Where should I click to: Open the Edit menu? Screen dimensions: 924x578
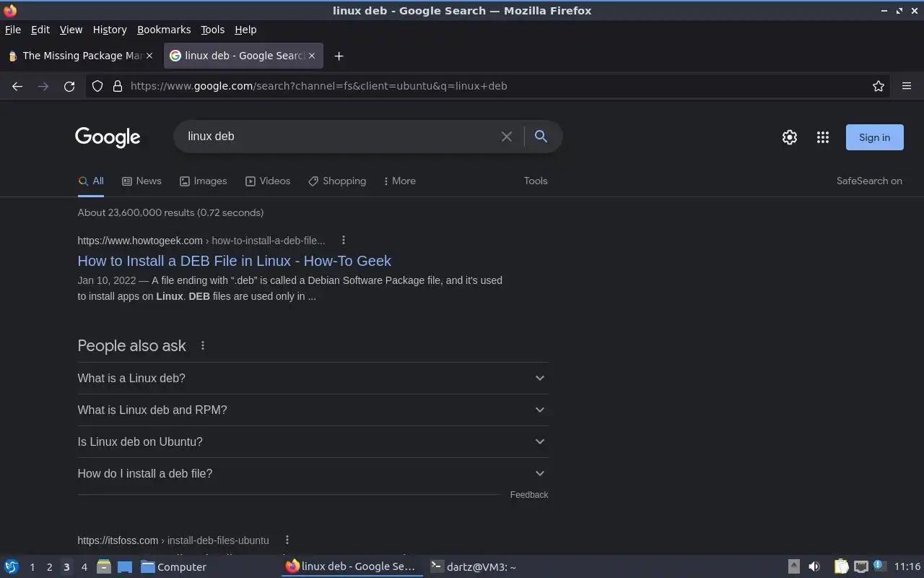point(40,30)
